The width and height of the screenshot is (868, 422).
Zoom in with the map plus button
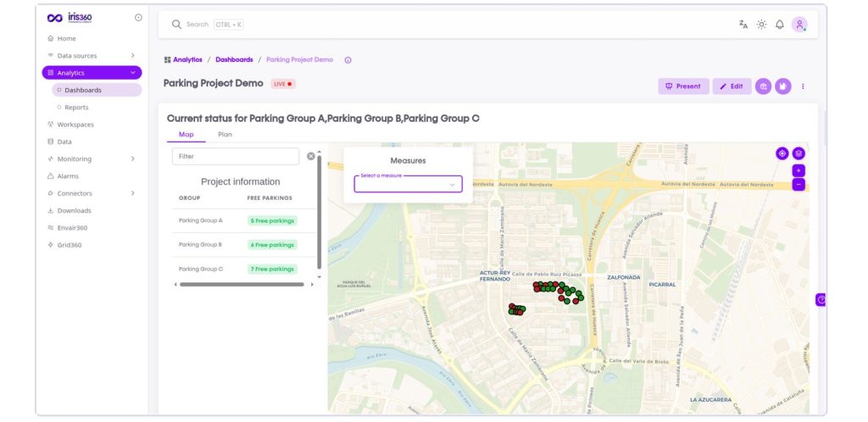click(798, 171)
